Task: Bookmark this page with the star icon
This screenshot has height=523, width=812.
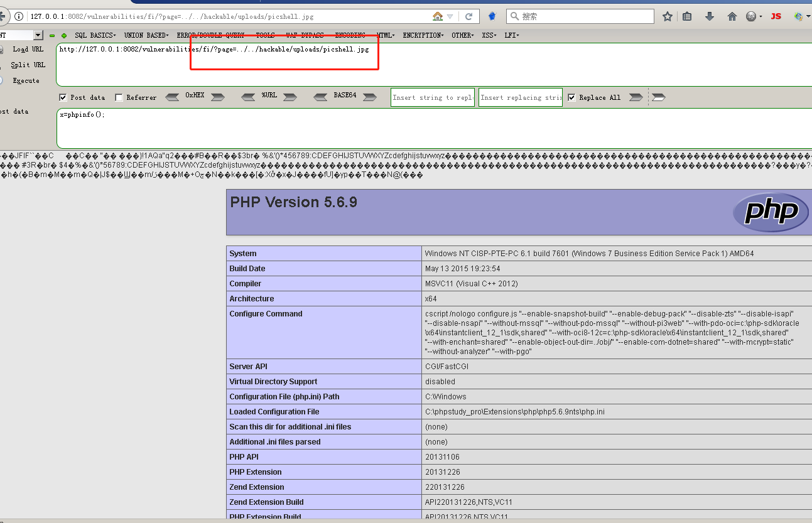Action: 667,16
